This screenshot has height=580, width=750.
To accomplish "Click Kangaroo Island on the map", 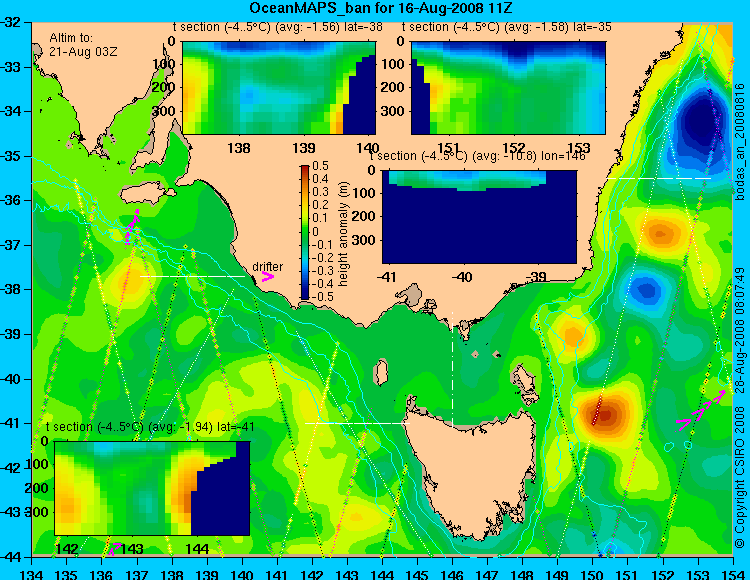I will [x=146, y=194].
